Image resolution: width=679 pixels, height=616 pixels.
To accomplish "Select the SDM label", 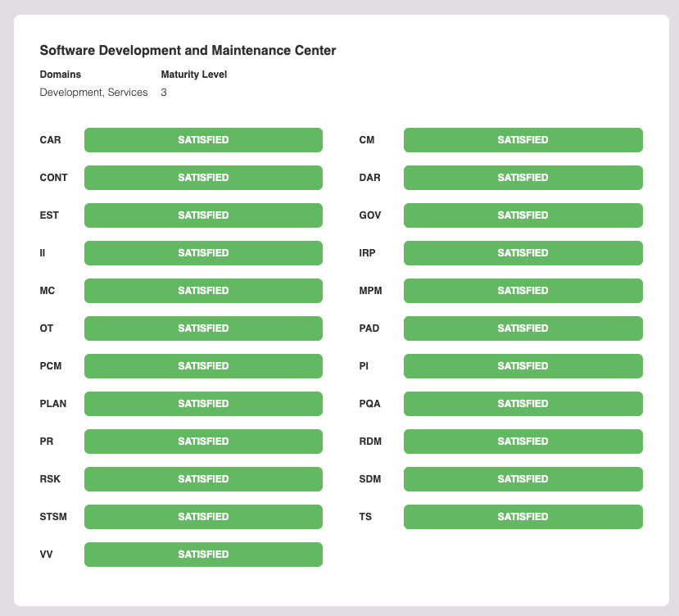I will click(x=370, y=479).
